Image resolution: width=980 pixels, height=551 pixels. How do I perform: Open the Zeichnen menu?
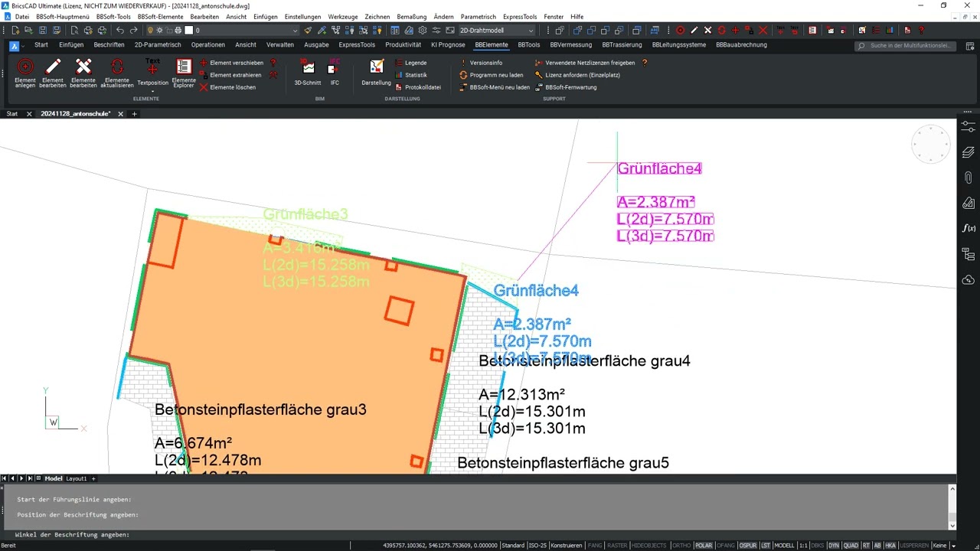377,17
